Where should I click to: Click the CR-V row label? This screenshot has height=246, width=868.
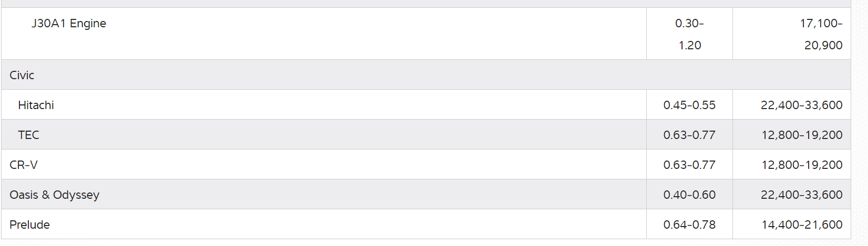pyautogui.click(x=24, y=165)
